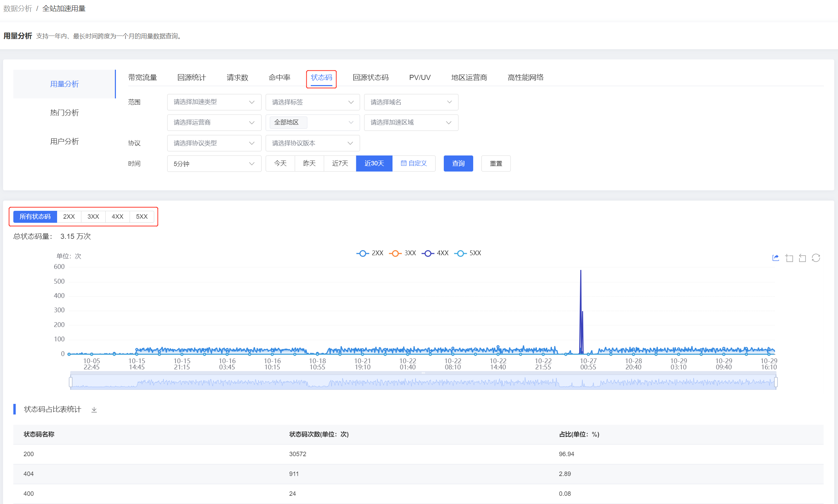Click the 30572 count cell
Image resolution: width=838 pixels, height=504 pixels.
(298, 454)
